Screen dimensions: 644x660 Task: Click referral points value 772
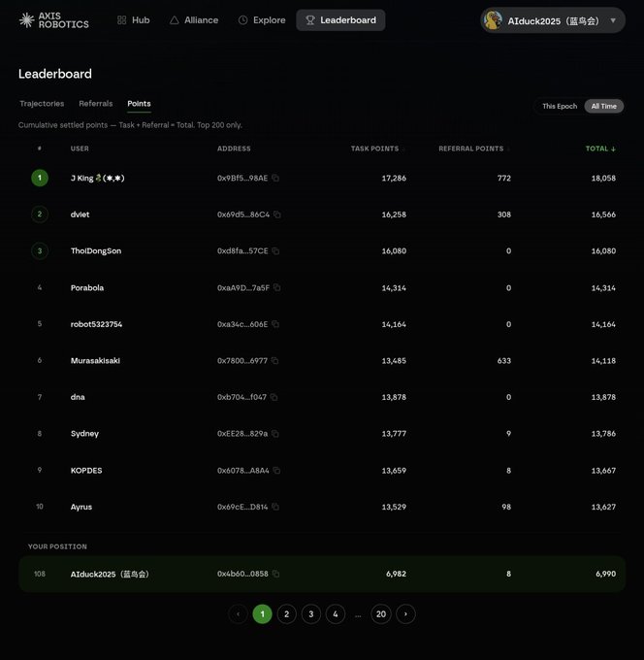504,178
